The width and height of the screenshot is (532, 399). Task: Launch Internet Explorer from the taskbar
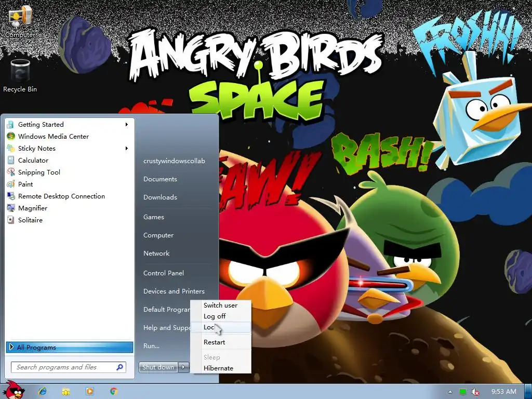click(43, 391)
